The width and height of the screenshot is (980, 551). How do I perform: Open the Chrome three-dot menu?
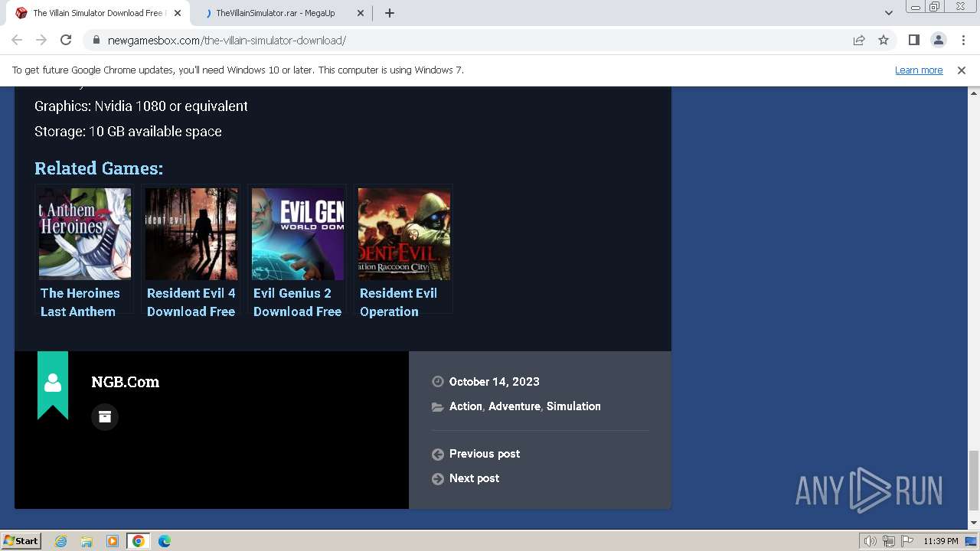click(x=963, y=41)
